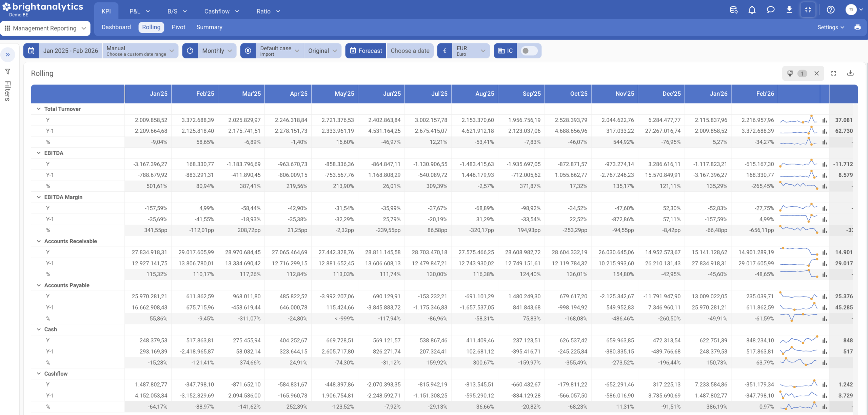The image size is (868, 415).
Task: Export the Rolling table via download icon
Action: 850,73
